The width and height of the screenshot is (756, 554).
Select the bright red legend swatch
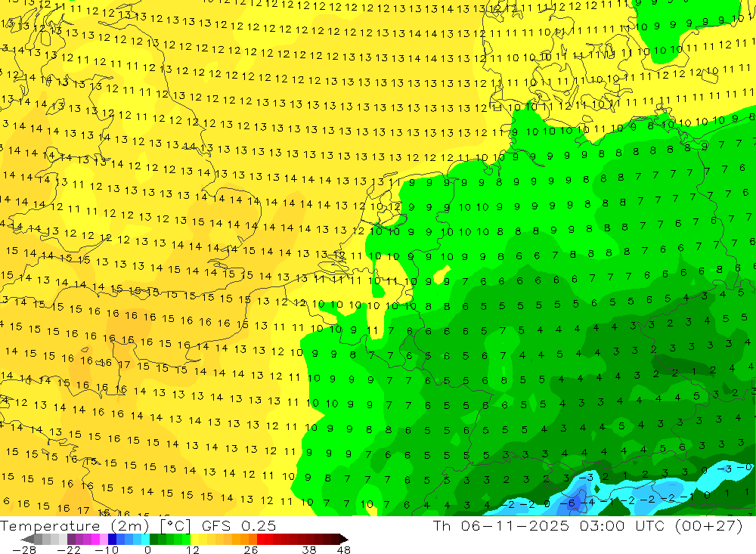point(261,539)
